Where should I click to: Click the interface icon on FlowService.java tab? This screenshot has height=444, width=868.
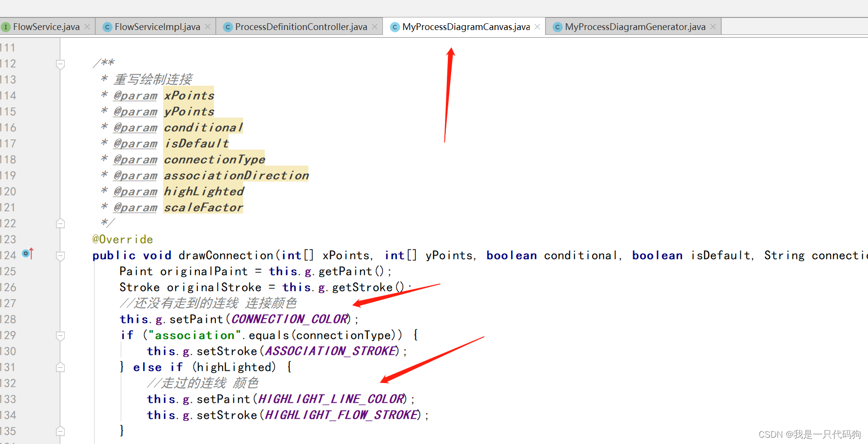pyautogui.click(x=6, y=27)
